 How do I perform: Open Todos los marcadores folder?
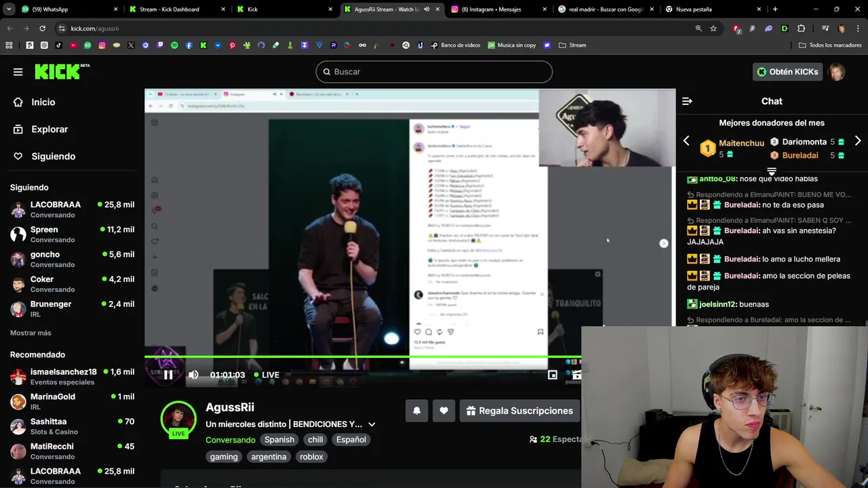pos(830,45)
